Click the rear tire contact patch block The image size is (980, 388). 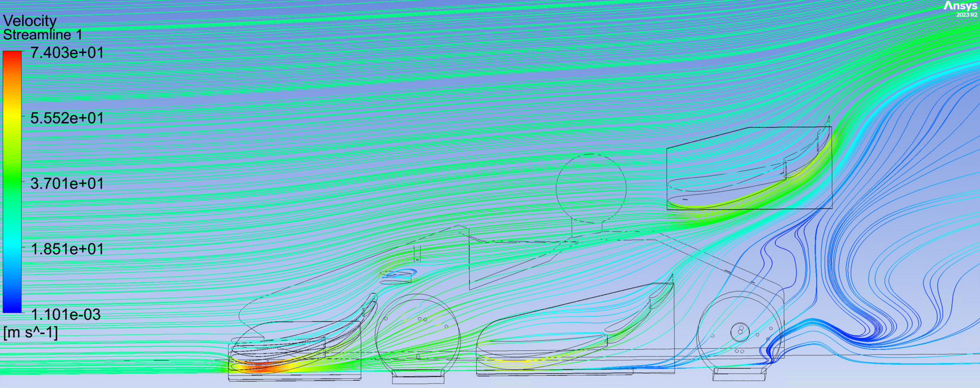[x=739, y=374]
